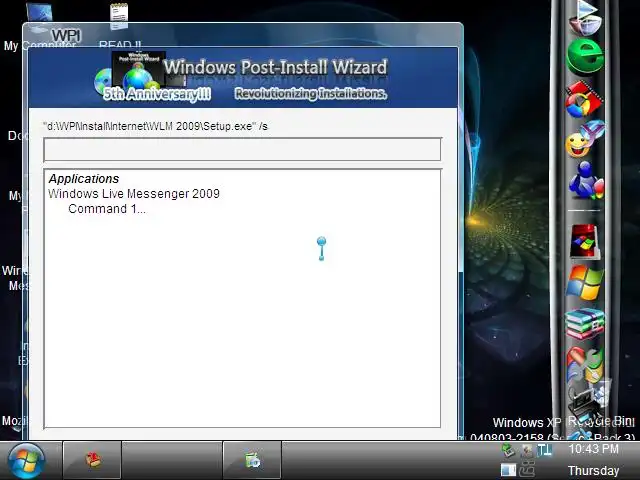
Task: Click the installation progress bar
Action: point(242,149)
